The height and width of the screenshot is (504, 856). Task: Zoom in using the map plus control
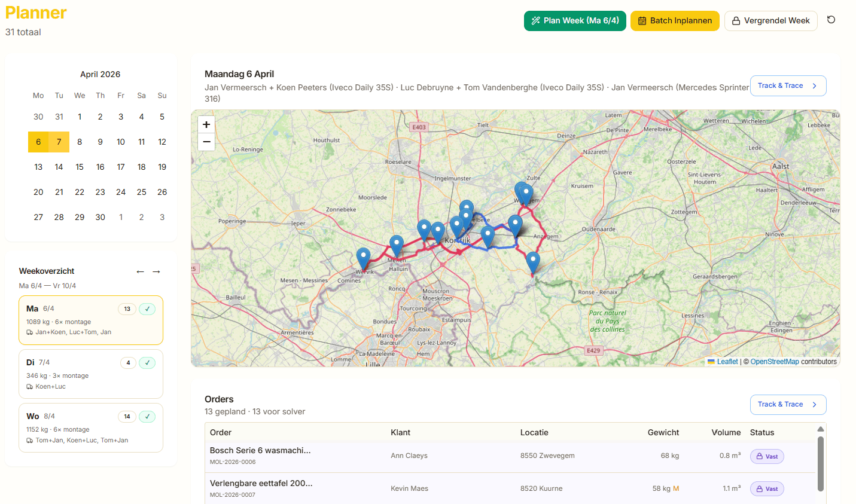(x=206, y=124)
